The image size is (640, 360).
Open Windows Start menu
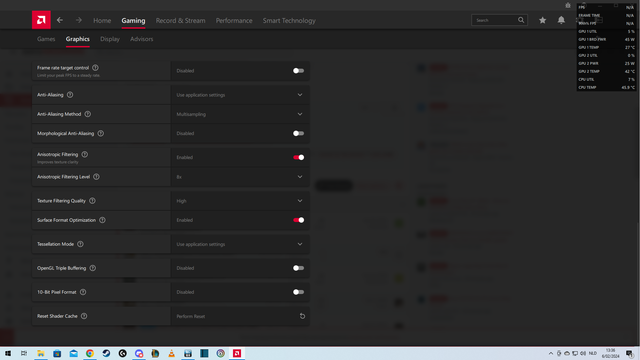[x=8, y=353]
